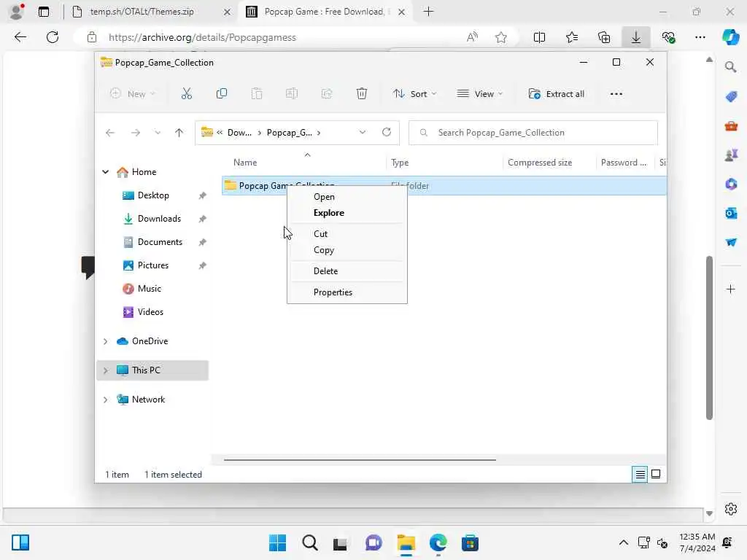This screenshot has width=747, height=560.
Task: Click Edge page vertical scrollbar thumb
Action: pos(709,338)
